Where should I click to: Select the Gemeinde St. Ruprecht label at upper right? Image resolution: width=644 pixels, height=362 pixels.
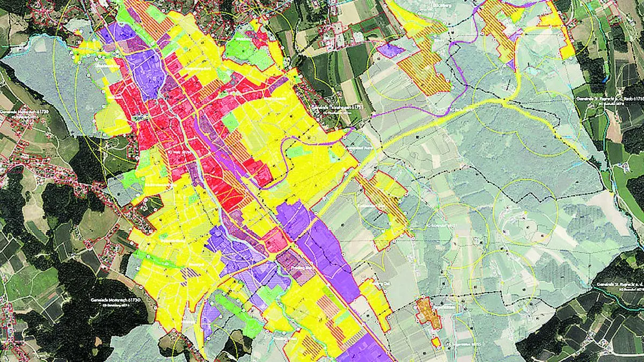(609, 99)
